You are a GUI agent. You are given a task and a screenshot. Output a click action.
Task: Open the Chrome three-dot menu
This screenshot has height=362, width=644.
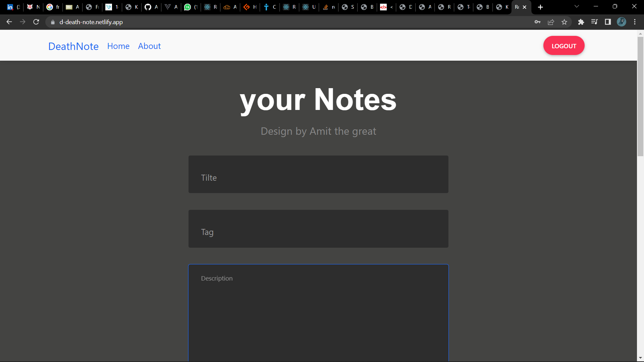[635, 22]
